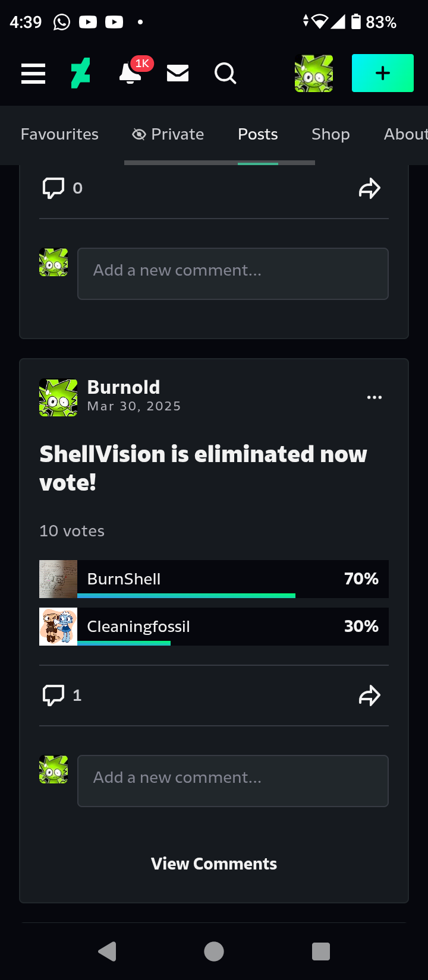Tap the search magnifier icon
The width and height of the screenshot is (428, 980).
pos(225,74)
